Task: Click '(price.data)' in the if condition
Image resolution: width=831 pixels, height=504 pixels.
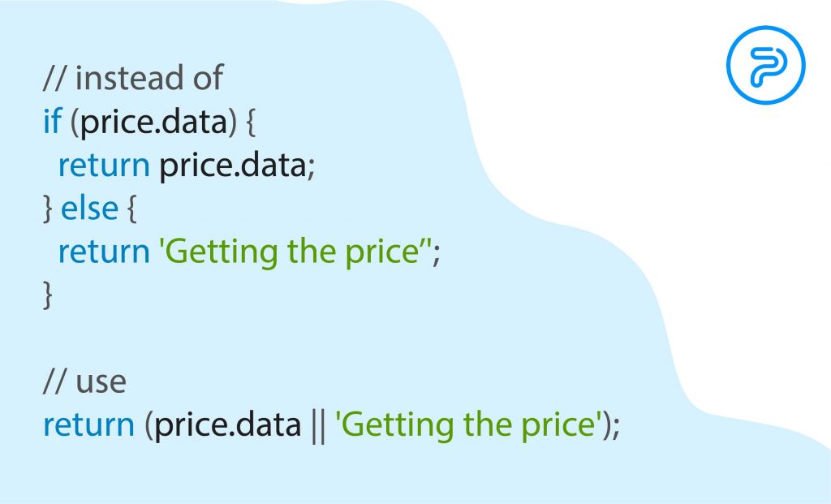Action: tap(153, 123)
